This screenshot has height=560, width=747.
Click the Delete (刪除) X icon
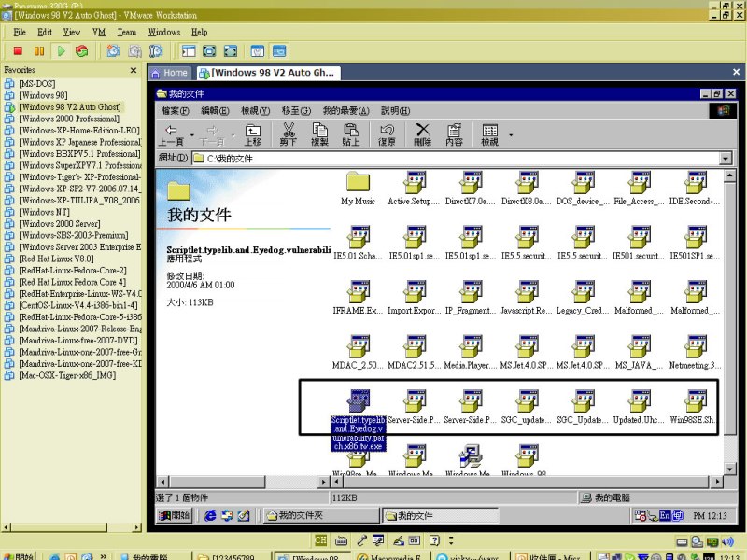[423, 134]
